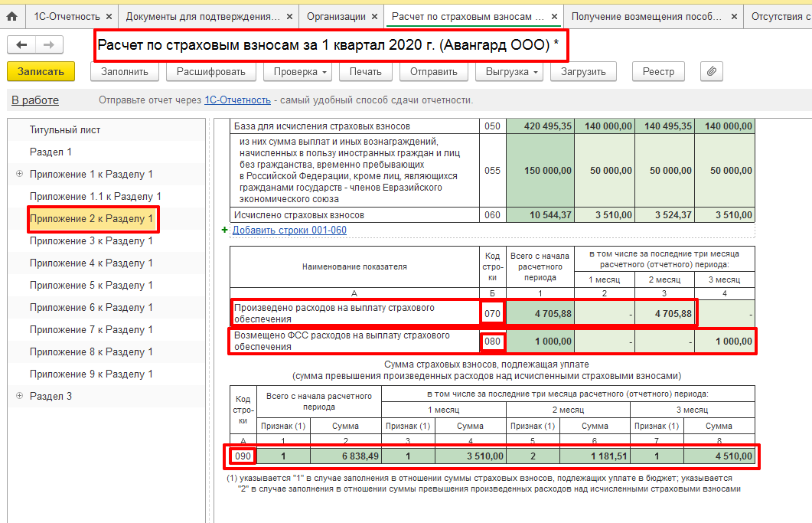This screenshot has height=523, width=812.
Task: Switch to Документы для подтверждения tab
Action: (201, 16)
